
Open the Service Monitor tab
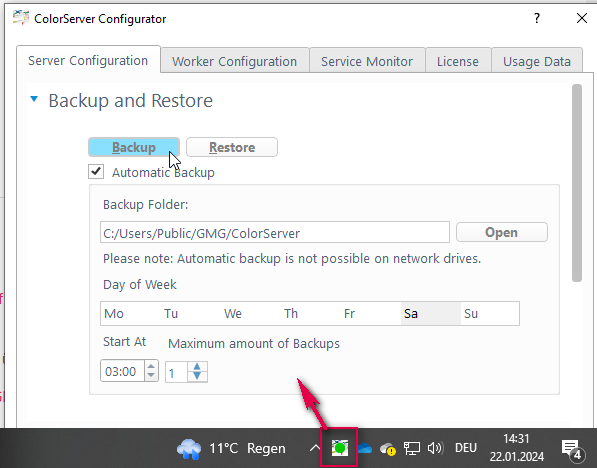[x=367, y=61]
